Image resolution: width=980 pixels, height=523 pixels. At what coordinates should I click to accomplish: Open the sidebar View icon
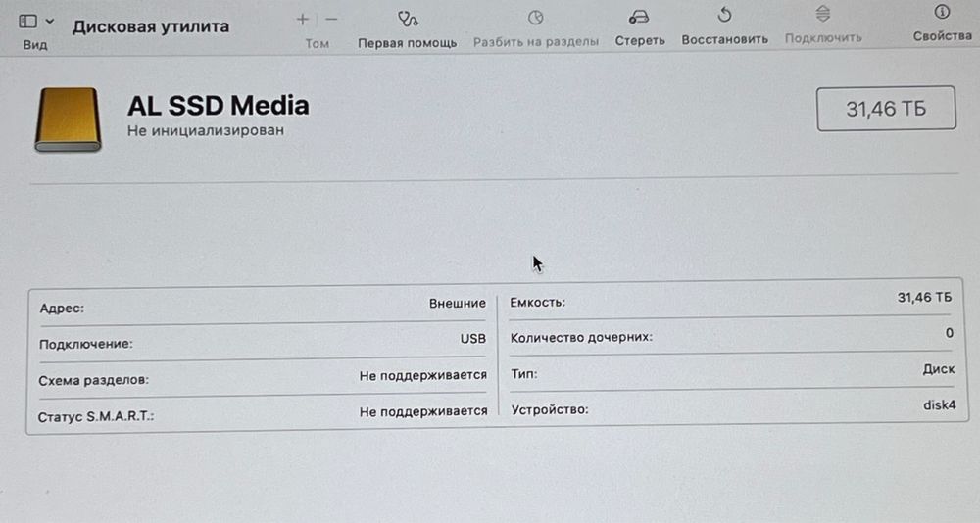27,22
